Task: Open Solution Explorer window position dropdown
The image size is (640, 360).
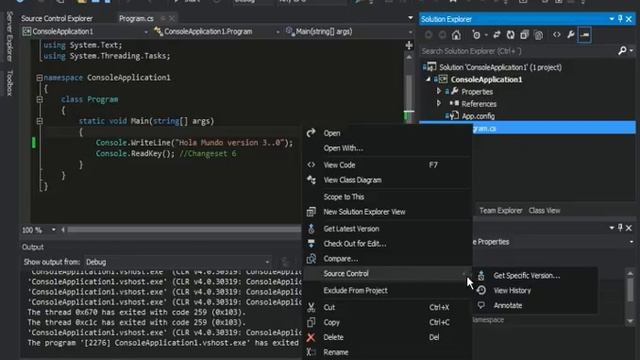Action: [x=611, y=19]
